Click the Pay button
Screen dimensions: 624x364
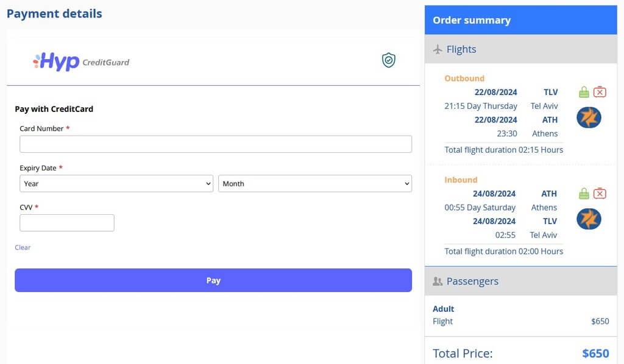coord(213,280)
